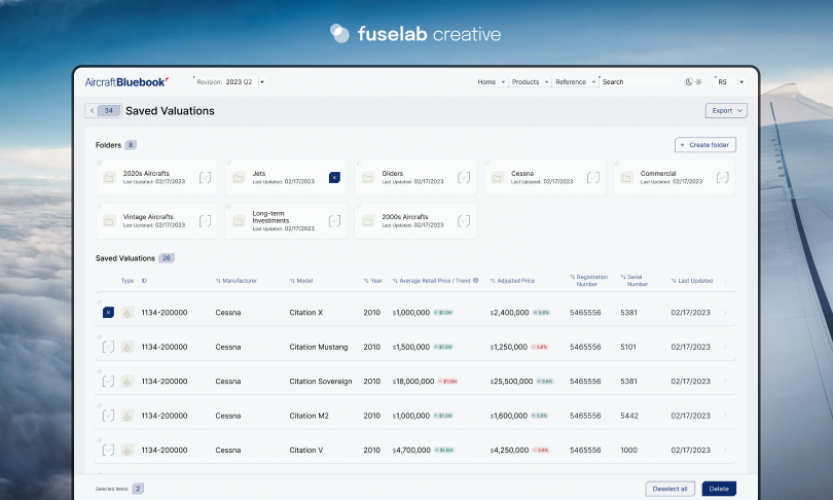The height and width of the screenshot is (500, 833).
Task: Sort table by Adjusted Price
Action: pyautogui.click(x=513, y=281)
